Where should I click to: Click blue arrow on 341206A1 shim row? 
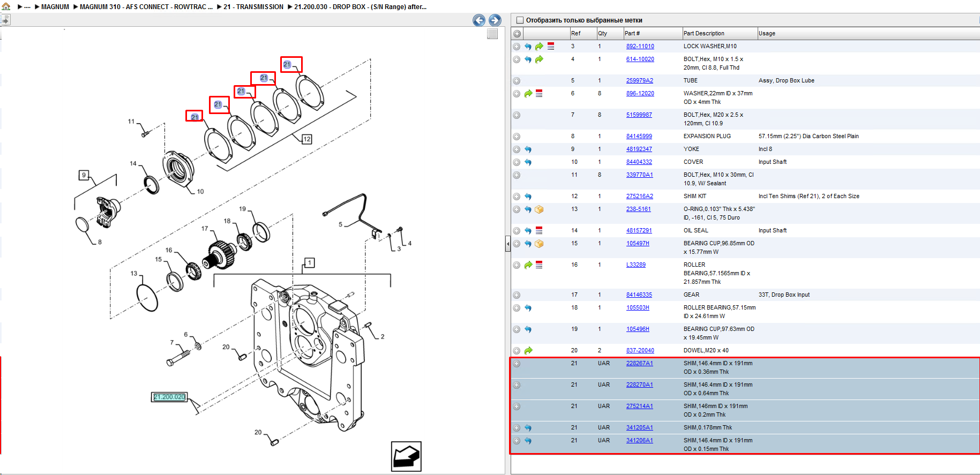tap(528, 441)
